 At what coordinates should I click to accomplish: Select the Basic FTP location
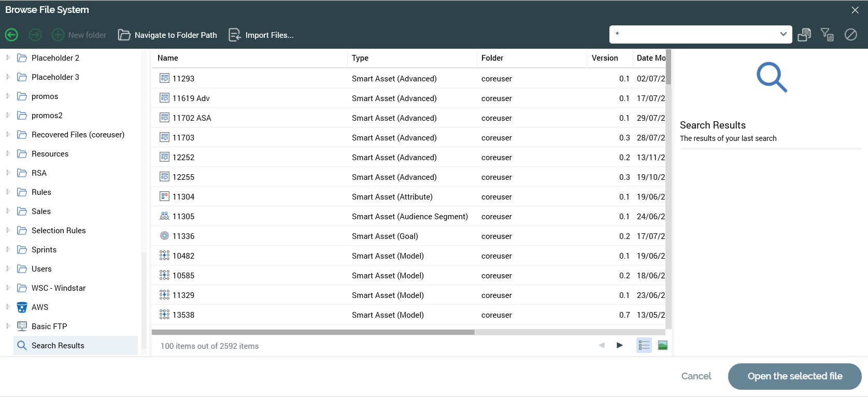pos(49,326)
